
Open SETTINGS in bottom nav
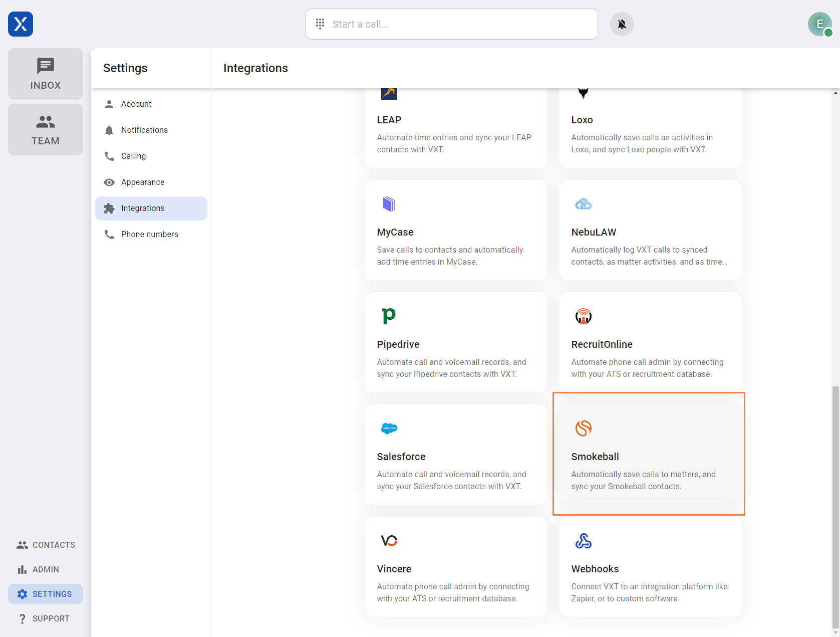[46, 594]
